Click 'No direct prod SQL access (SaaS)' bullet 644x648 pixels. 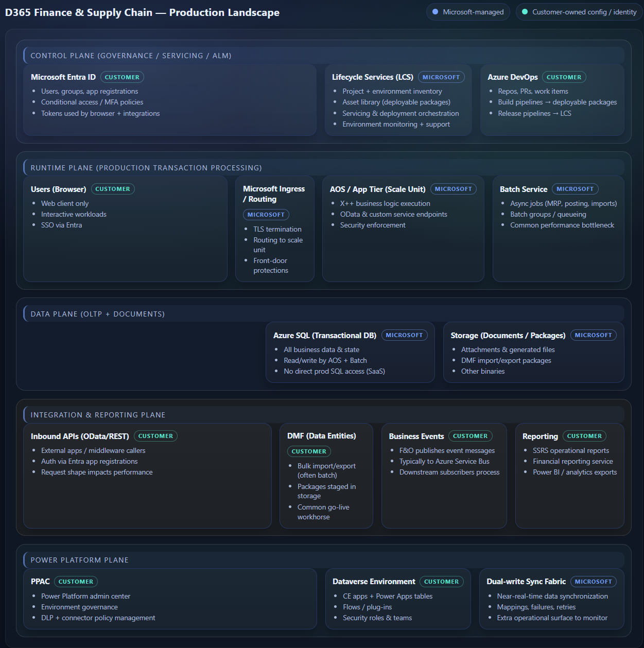coord(334,372)
